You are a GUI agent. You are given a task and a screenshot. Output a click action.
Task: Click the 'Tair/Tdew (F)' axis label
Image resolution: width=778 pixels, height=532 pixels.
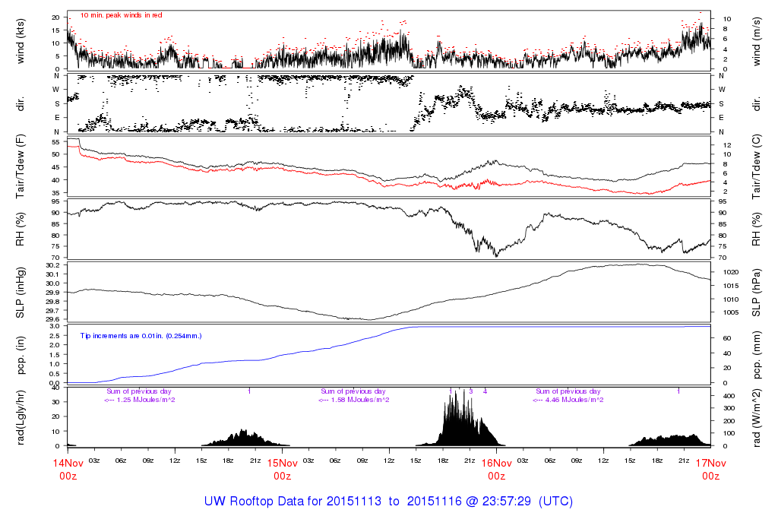click(x=21, y=166)
